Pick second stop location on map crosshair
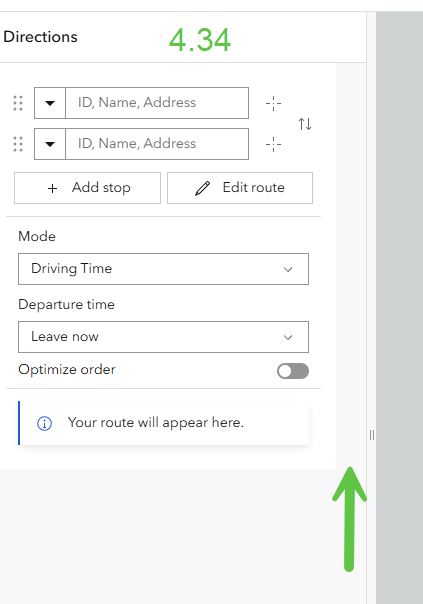This screenshot has height=604, width=423. point(274,144)
